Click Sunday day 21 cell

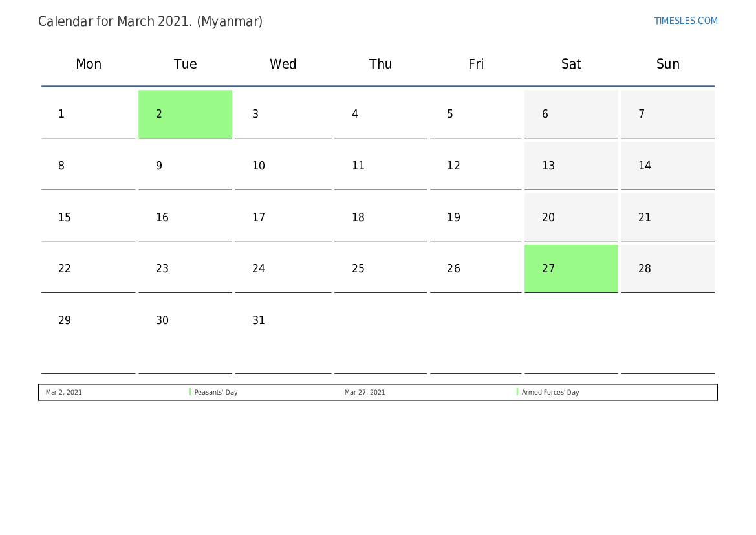tap(668, 217)
